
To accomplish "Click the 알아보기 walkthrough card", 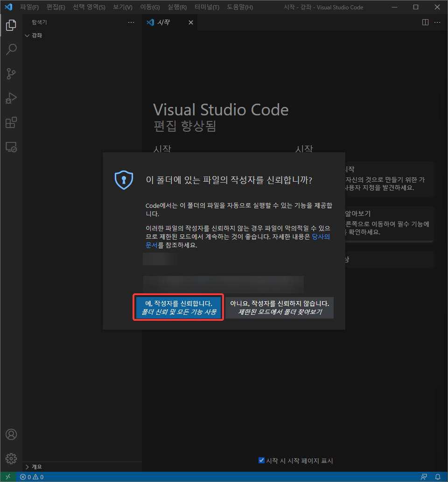I will [x=389, y=223].
